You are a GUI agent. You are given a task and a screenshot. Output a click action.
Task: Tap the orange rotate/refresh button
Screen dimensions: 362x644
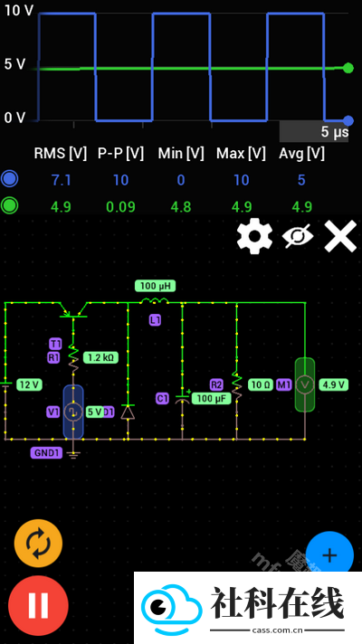38,544
